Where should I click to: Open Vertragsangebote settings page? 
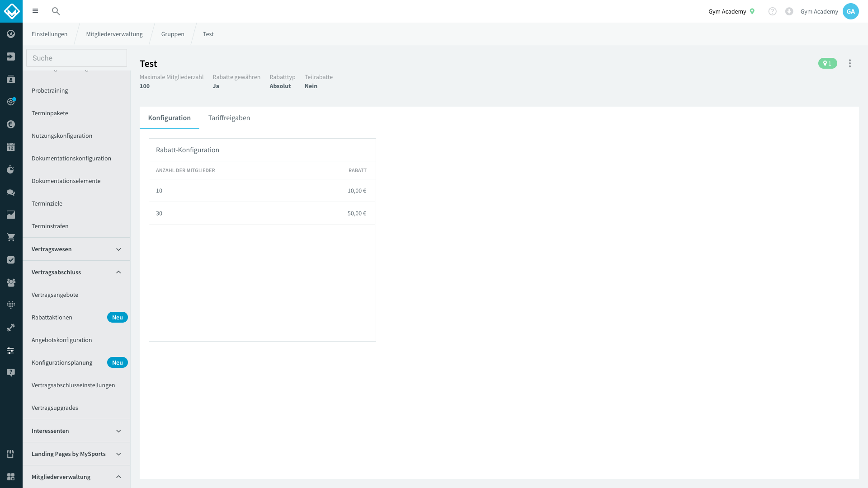pos(76,295)
